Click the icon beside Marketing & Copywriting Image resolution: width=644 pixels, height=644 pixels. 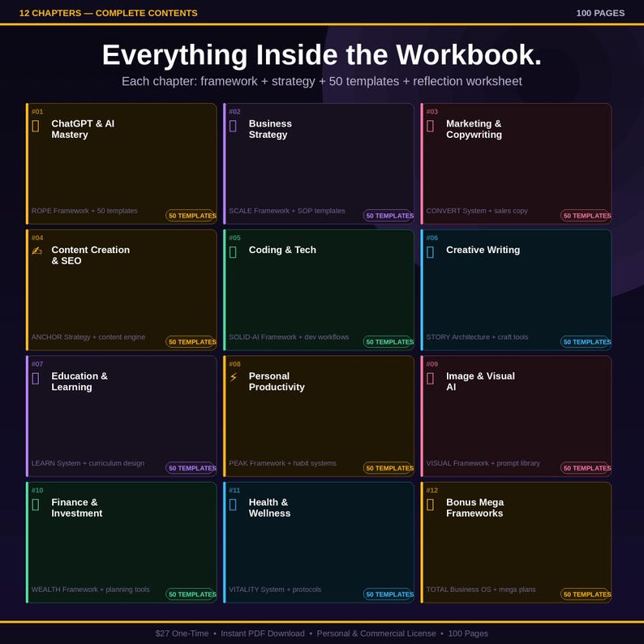coord(430,126)
